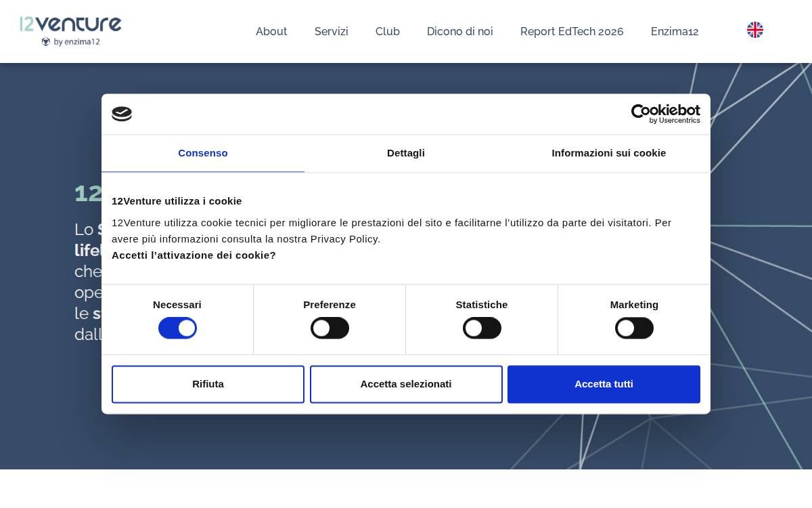This screenshot has height=508, width=812.
Task: Enable the Marketing cookie switch
Action: point(634,328)
